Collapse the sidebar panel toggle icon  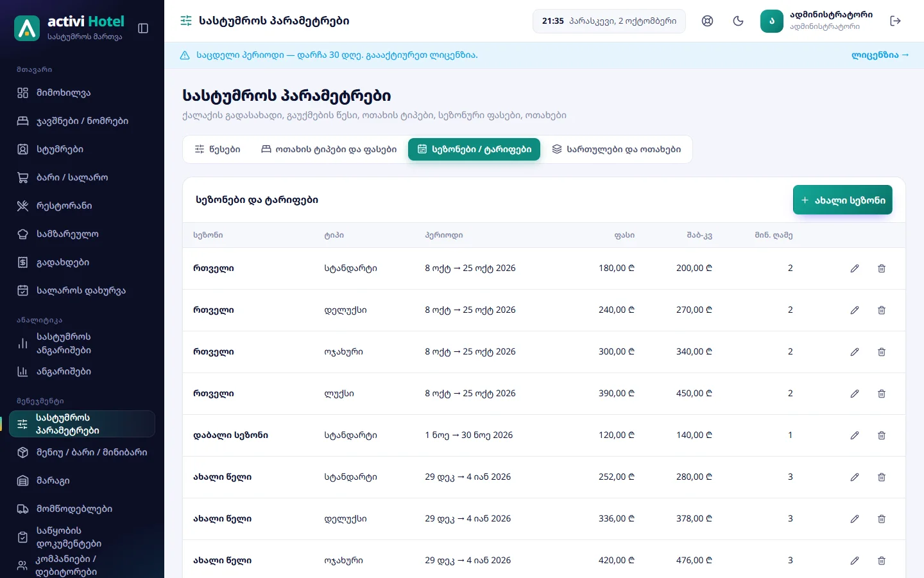143,28
